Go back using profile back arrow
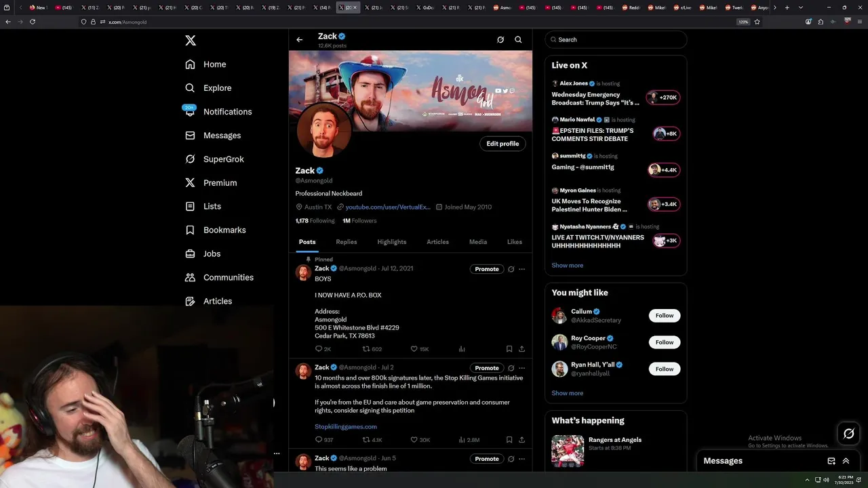 coord(299,40)
